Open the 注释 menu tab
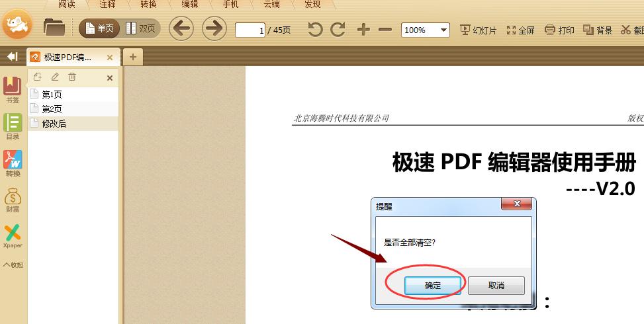This screenshot has width=644, height=324. [x=108, y=5]
